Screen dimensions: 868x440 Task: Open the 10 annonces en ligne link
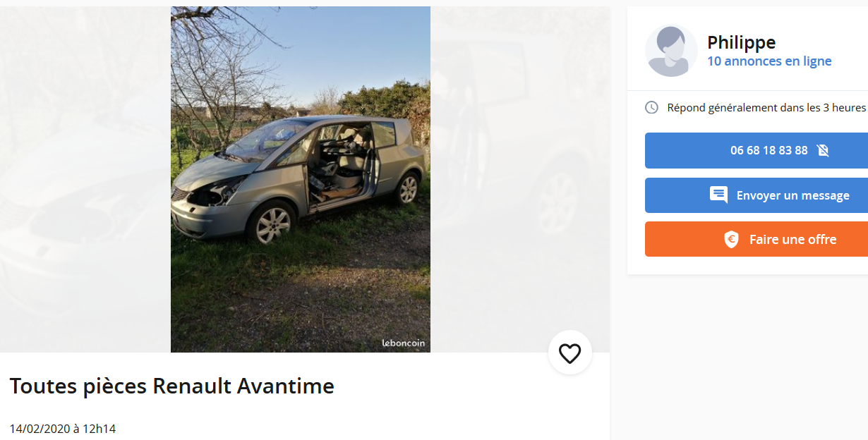coord(769,61)
